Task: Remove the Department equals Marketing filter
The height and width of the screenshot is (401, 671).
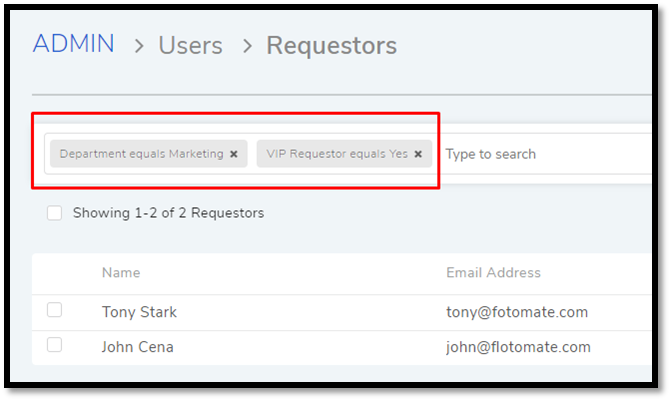Action: point(234,154)
